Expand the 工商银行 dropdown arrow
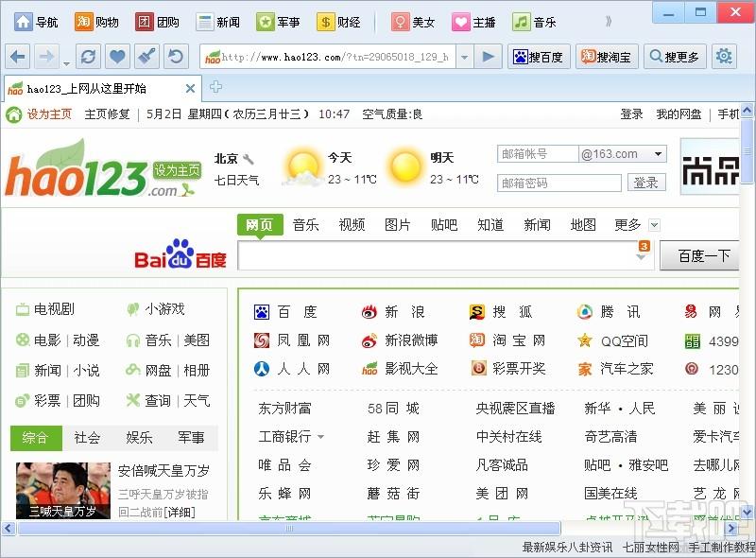 click(320, 437)
